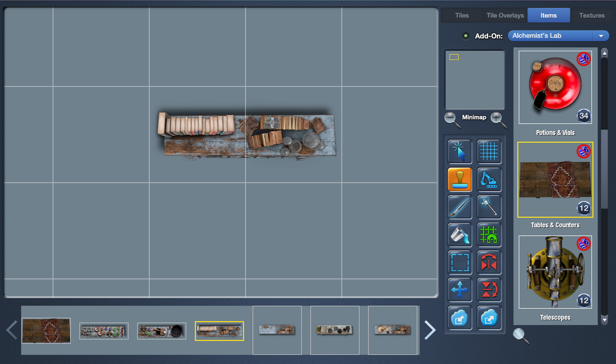Toggle the Add-On green indicator
Image resolution: width=616 pixels, height=364 pixels.
tap(466, 36)
